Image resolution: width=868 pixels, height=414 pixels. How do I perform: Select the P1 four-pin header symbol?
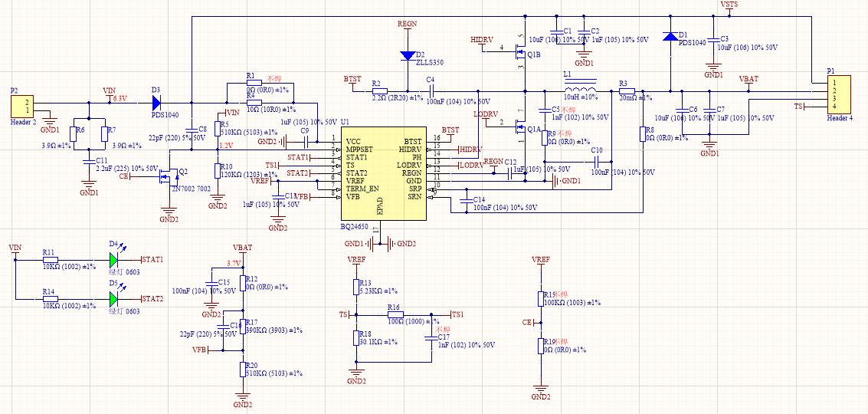[x=837, y=94]
